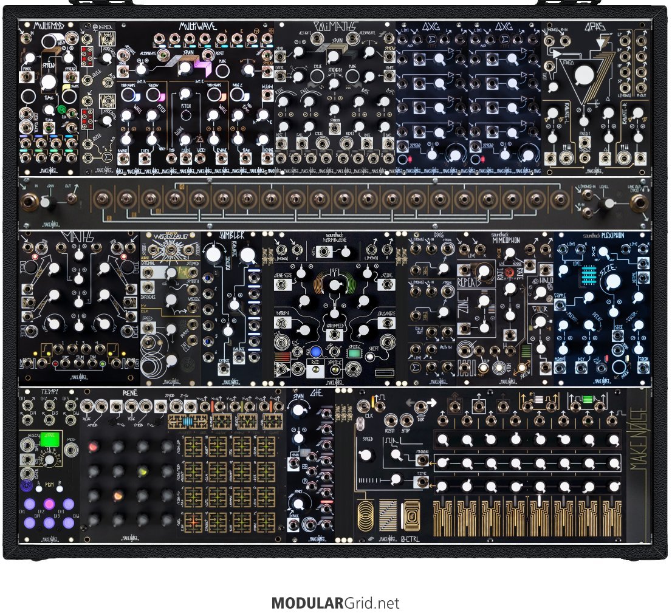Toggle the PGM A button on Tempi
The height and width of the screenshot is (616, 672).
pos(39,489)
